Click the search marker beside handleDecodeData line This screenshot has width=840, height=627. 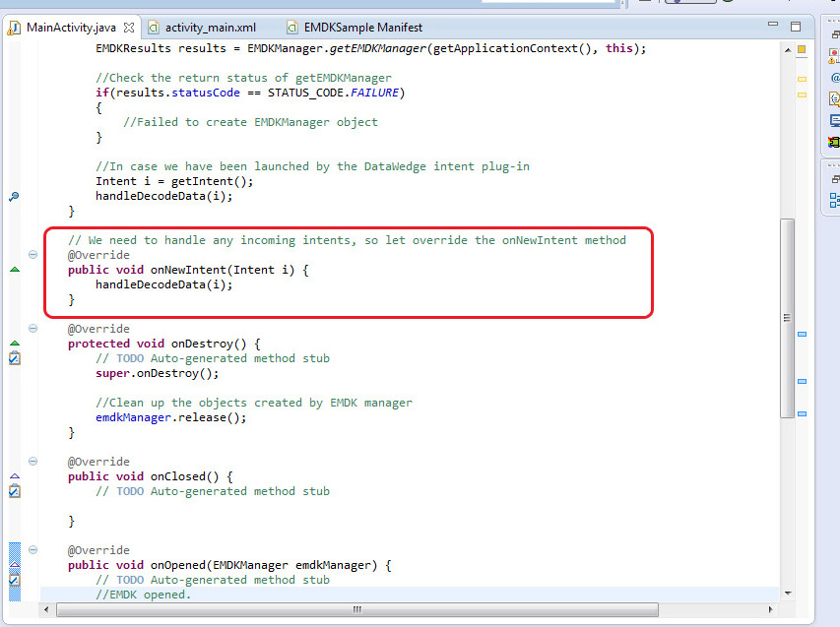pos(14,196)
